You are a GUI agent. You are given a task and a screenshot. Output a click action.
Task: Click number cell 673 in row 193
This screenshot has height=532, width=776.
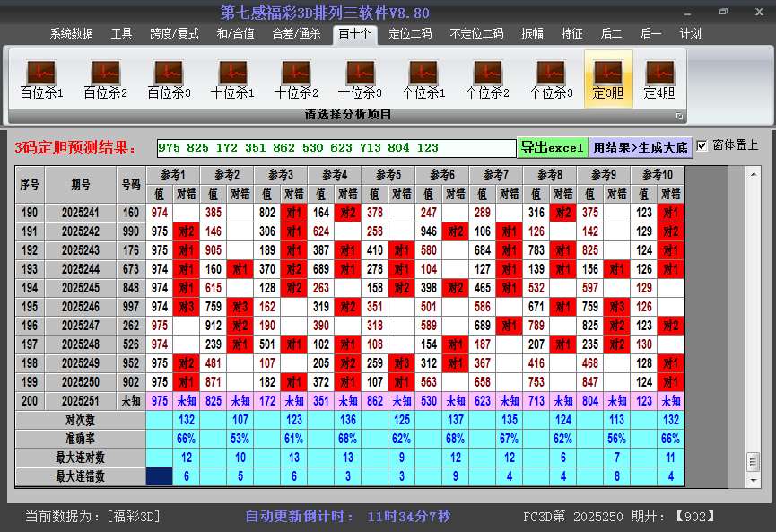131,269
